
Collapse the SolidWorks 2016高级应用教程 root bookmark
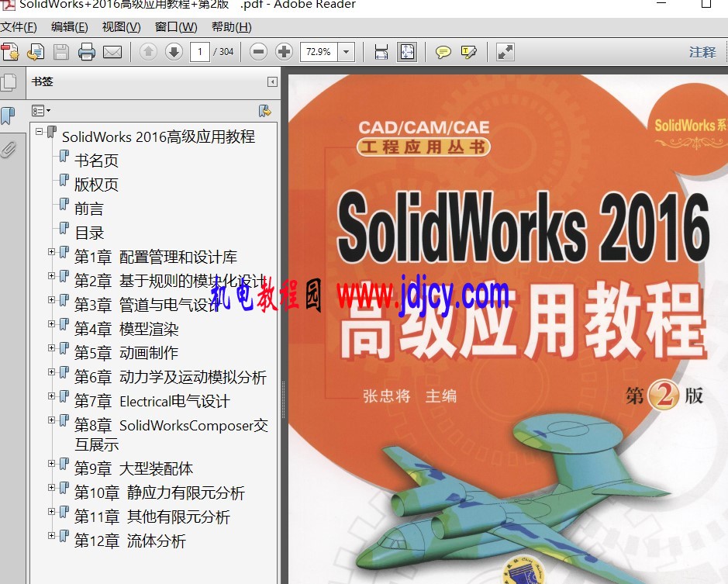(40, 132)
